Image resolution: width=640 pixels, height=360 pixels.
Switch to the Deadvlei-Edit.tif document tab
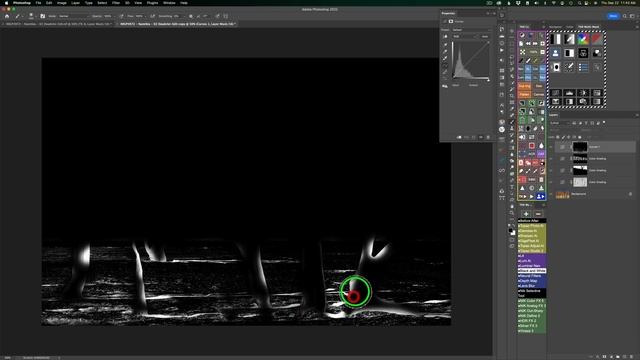[x=58, y=24]
